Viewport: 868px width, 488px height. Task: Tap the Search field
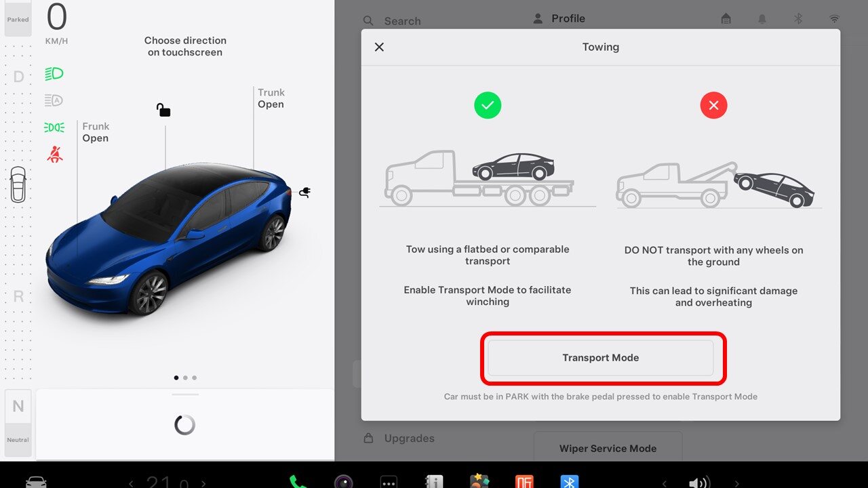tap(402, 21)
